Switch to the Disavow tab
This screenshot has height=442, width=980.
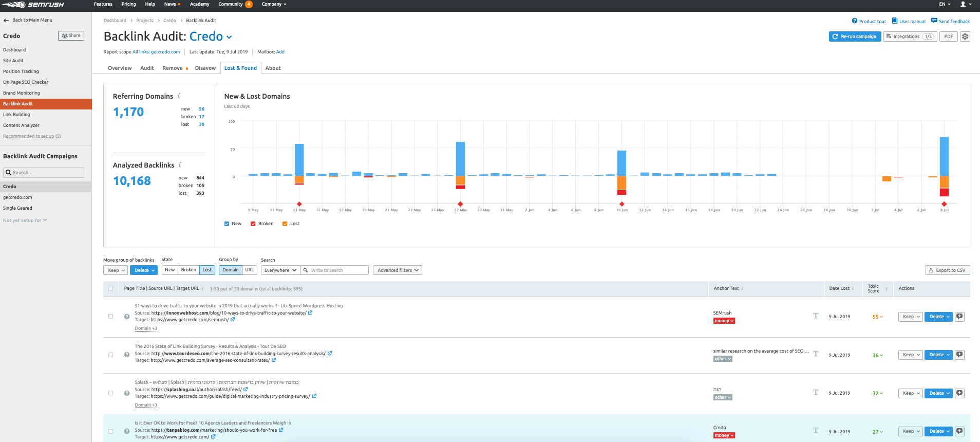[x=205, y=68]
